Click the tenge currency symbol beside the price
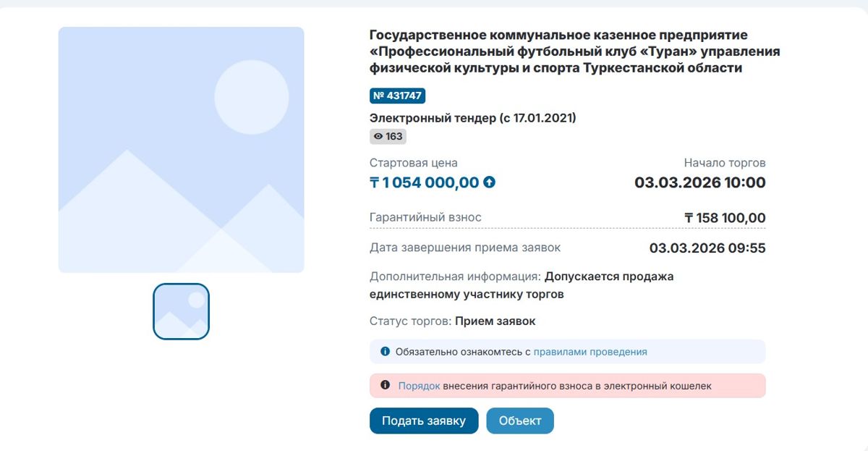This screenshot has height=451, width=868. point(375,182)
